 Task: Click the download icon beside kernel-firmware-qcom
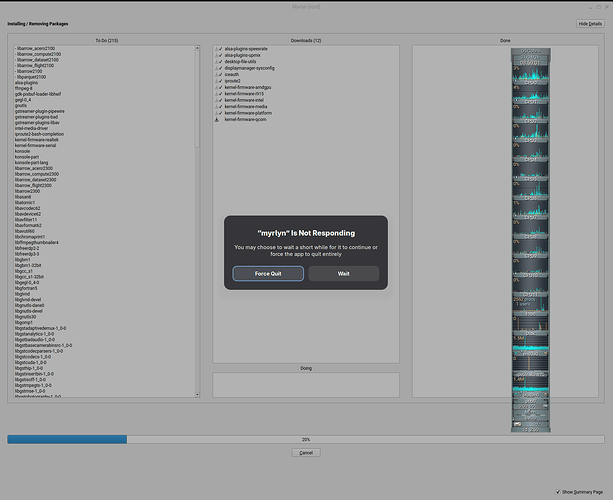217,120
